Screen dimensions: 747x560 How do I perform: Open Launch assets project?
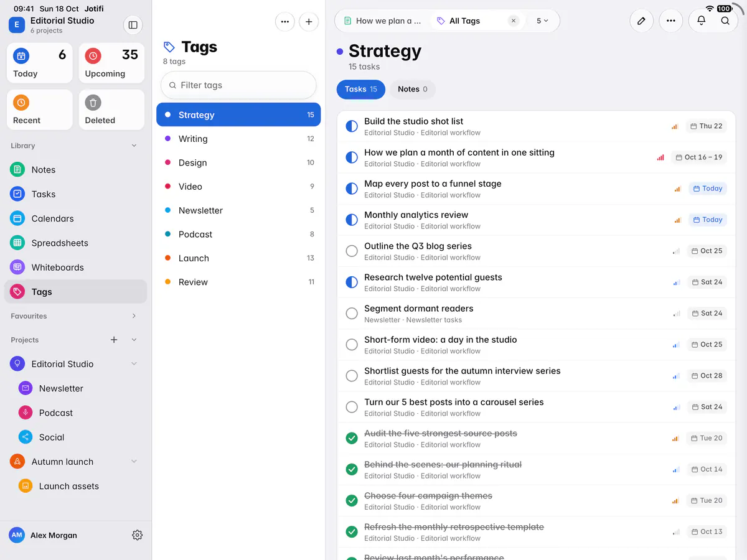pos(75,487)
